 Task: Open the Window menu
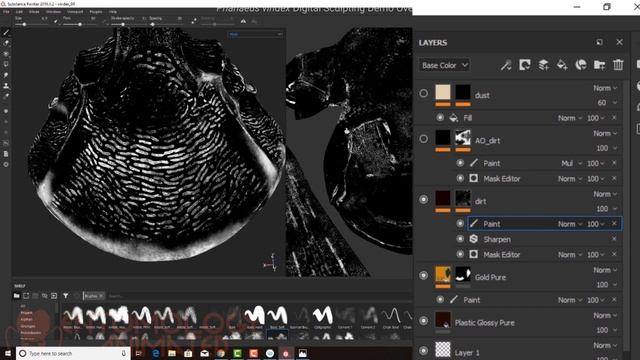(53, 12)
